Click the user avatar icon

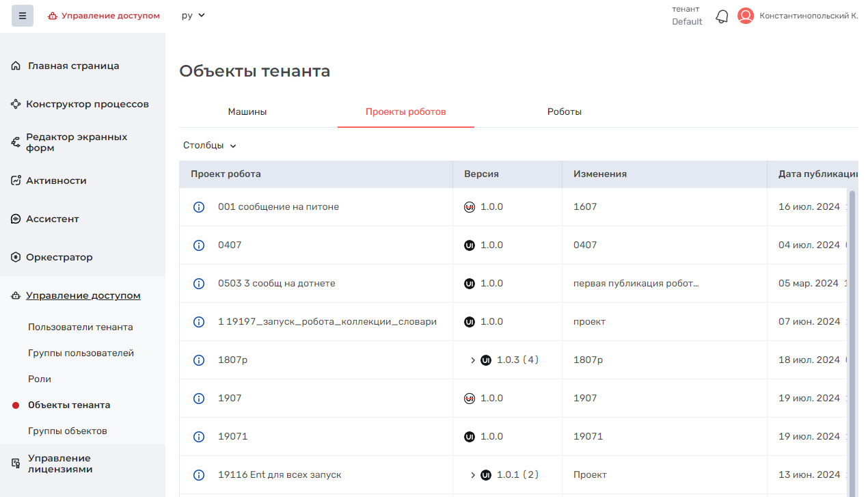pyautogui.click(x=746, y=16)
